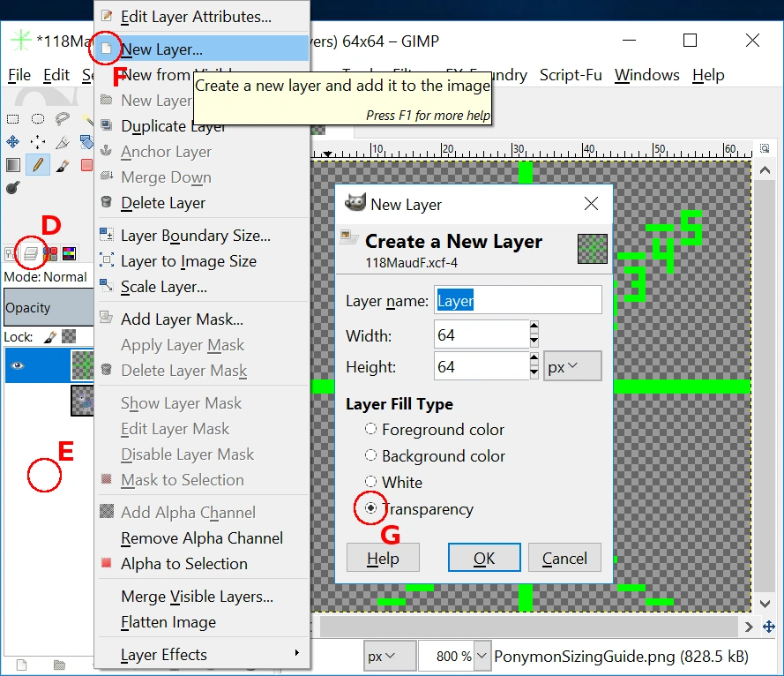
Task: Select the Paintbrush tool
Action: [62, 166]
